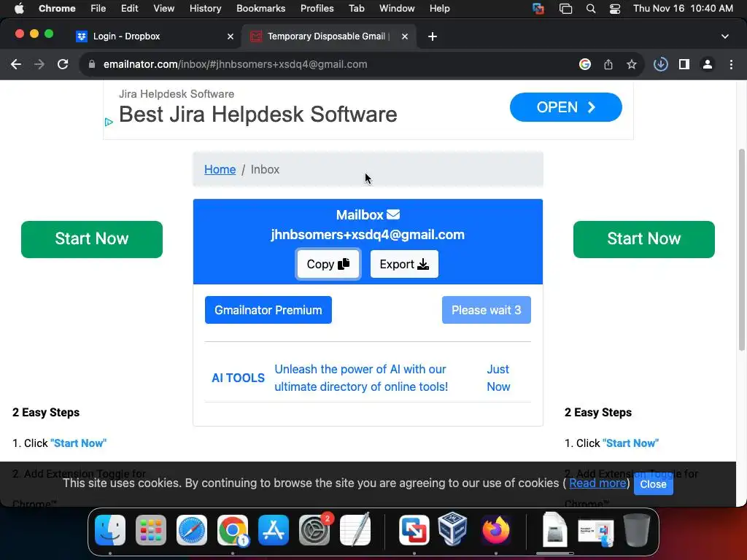Click the Gmailnator Premium button
Viewport: 747px width, 560px height.
(x=268, y=310)
